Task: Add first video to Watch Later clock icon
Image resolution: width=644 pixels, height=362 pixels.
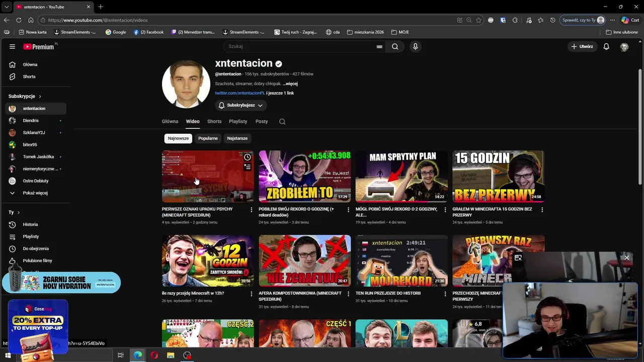Action: tap(247, 157)
